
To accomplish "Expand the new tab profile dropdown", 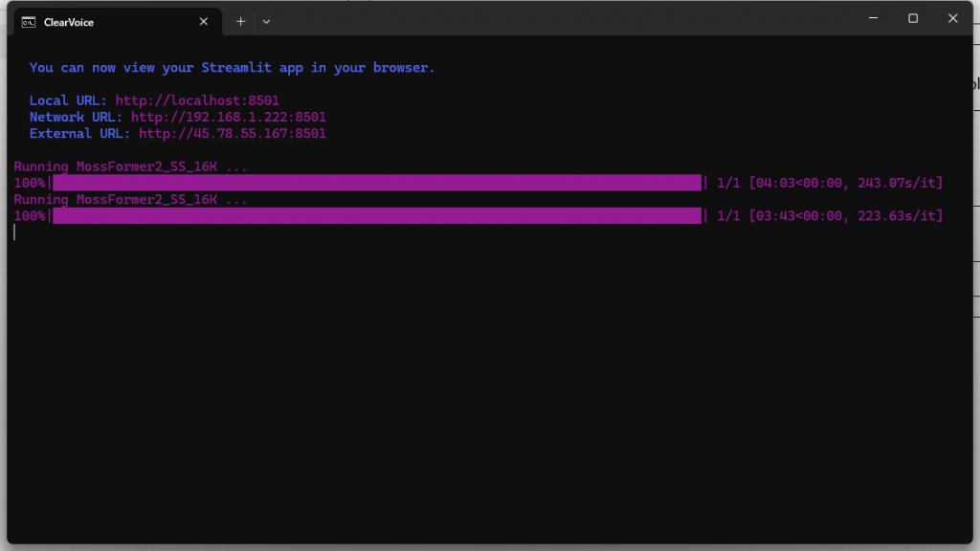I will coord(266,22).
